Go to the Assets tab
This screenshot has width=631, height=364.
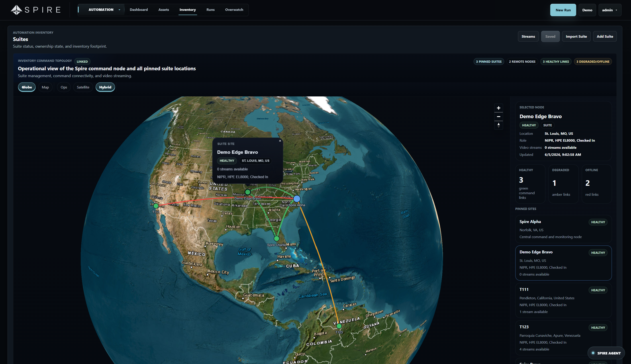click(163, 10)
